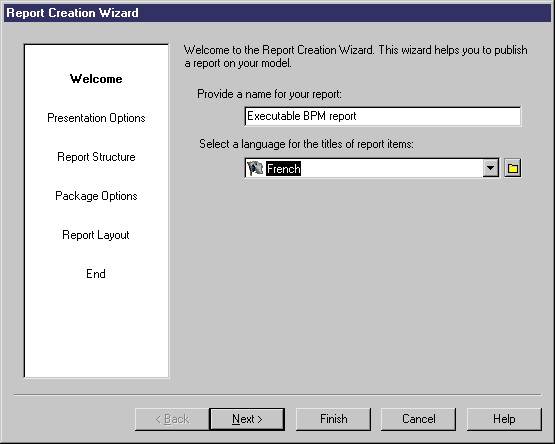Image resolution: width=555 pixels, height=444 pixels.
Task: Click the Report Creation Wizard title bar
Action: coord(278,13)
